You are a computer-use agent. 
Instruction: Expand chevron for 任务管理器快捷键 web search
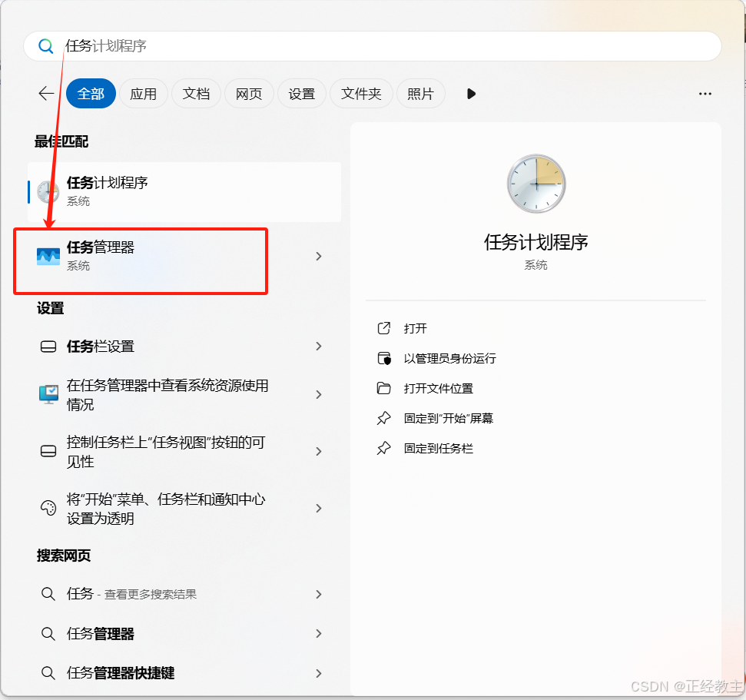[x=319, y=673]
